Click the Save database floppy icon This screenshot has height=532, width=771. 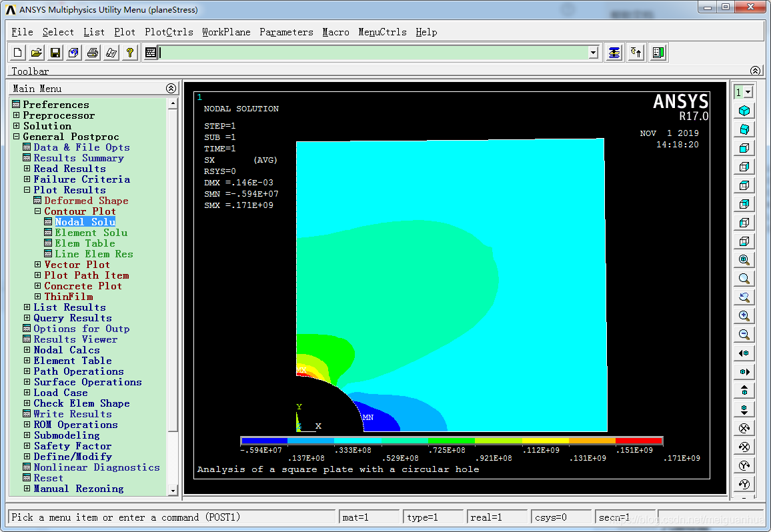[x=55, y=53]
